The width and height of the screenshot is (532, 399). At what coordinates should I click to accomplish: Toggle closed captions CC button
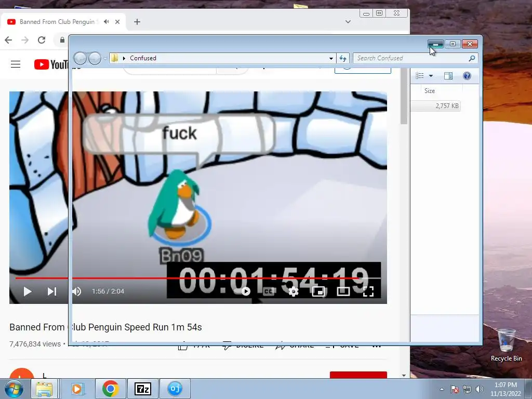click(x=269, y=291)
